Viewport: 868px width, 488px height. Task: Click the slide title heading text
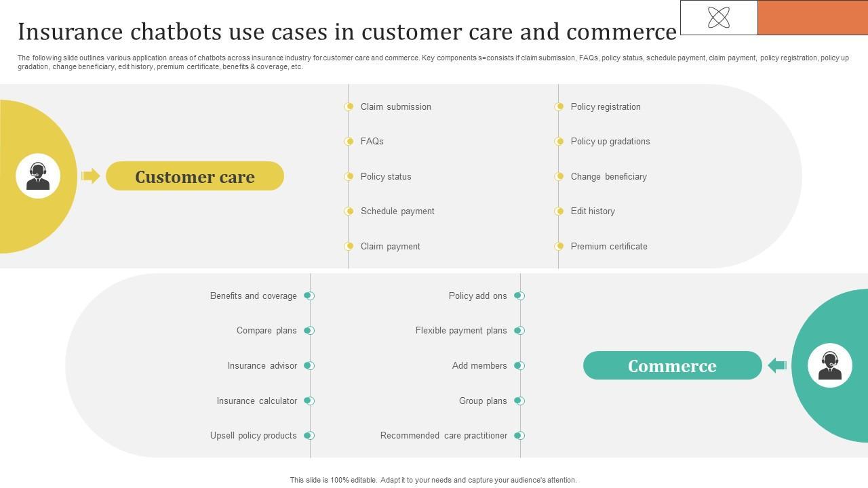[x=347, y=32]
